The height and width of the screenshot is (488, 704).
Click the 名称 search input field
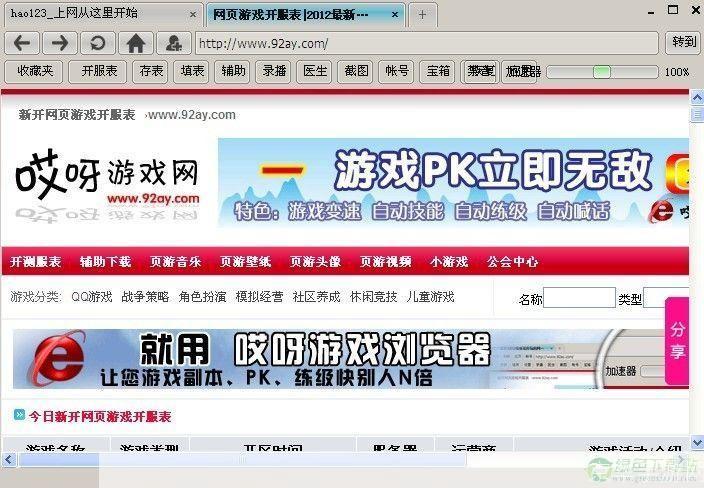coord(579,298)
